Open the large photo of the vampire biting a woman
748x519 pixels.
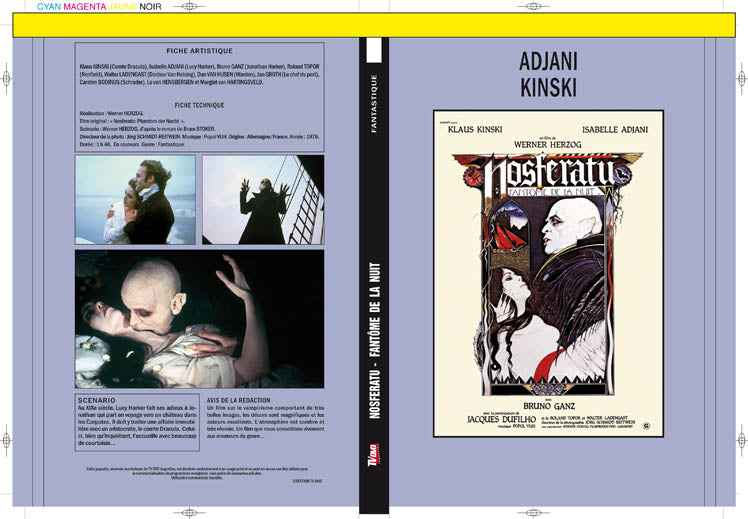199,319
